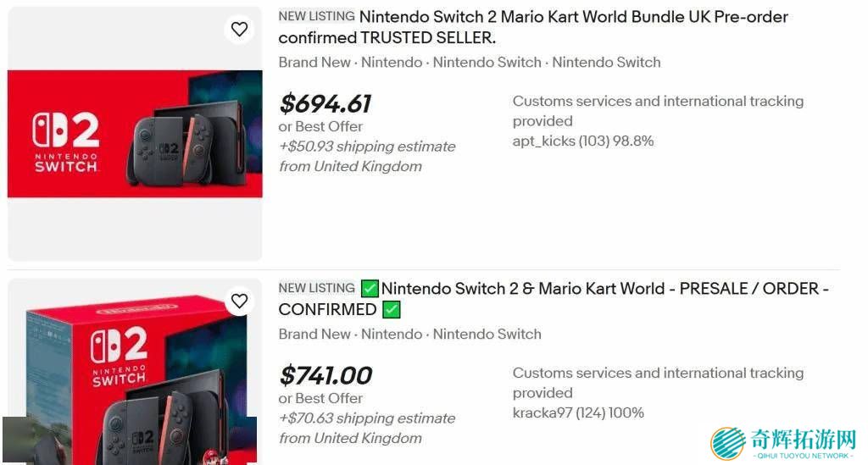Screen dimensions: 868x465
Task: Click the $694.61 price
Action: (x=325, y=104)
